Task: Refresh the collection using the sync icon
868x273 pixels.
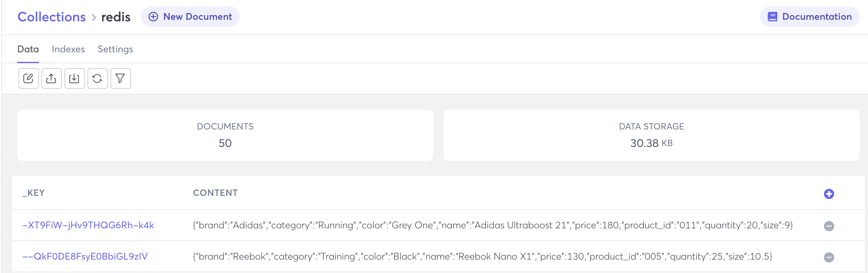Action: (x=97, y=78)
